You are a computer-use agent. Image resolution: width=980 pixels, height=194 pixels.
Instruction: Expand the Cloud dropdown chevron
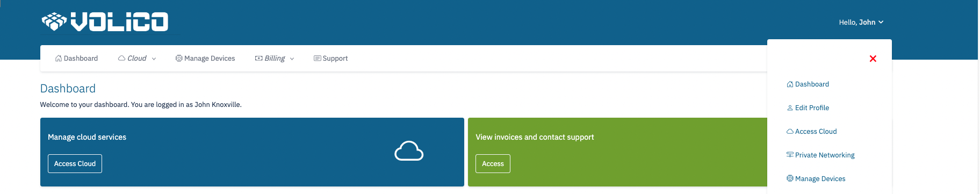tap(154, 59)
